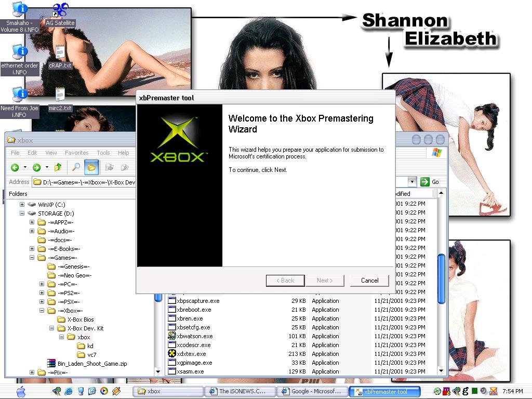Open the Edit menu in Explorer
Screen dimensions: 532x399
point(32,153)
